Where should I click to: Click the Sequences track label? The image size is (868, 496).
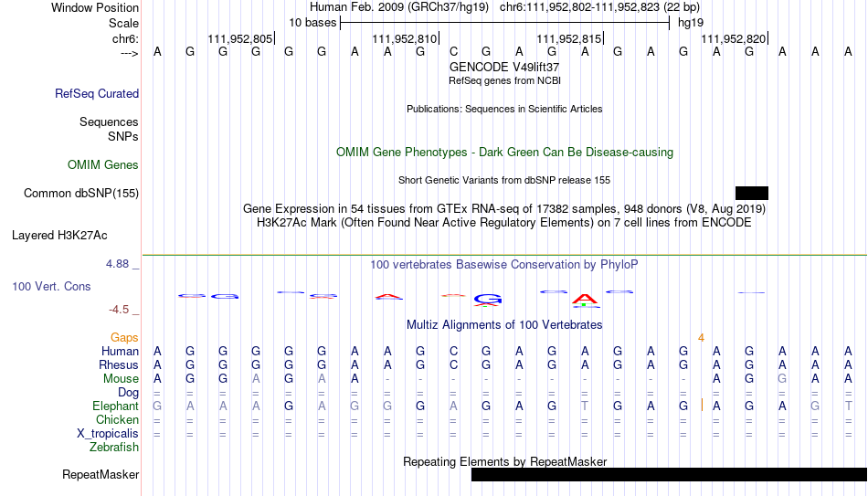(109, 121)
